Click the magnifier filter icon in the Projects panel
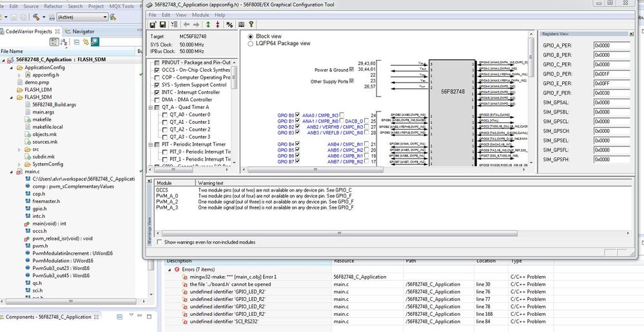Viewport: 644px width, 332px height. (95, 42)
